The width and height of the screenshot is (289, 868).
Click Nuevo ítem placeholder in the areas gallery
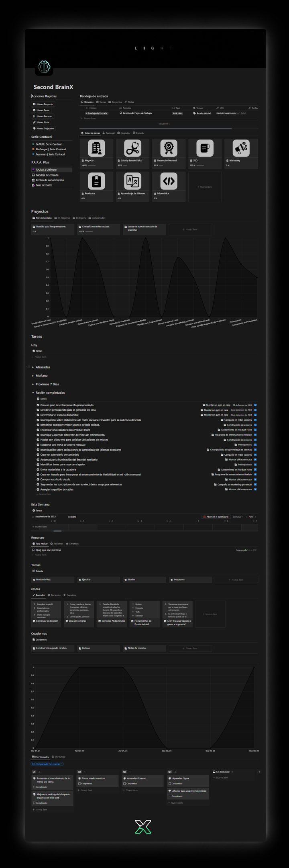pyautogui.click(x=205, y=187)
